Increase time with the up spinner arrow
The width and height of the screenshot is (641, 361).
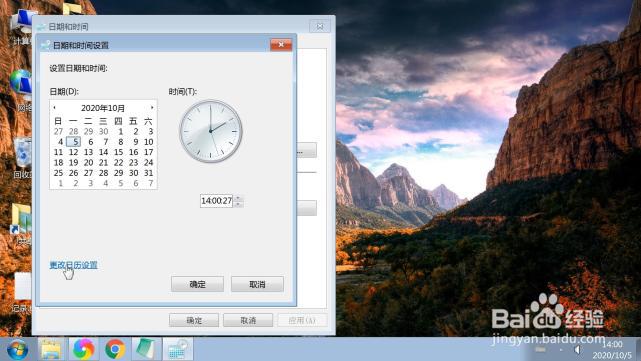coord(238,198)
